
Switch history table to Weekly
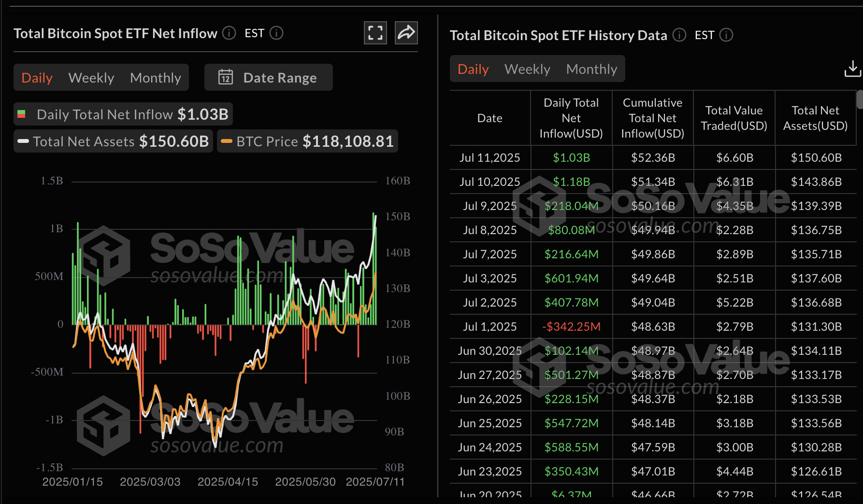click(x=527, y=69)
